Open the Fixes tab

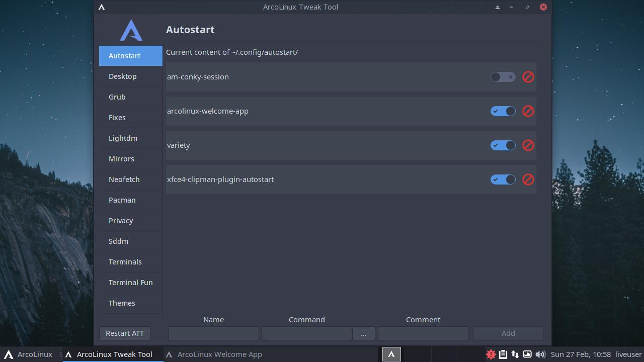tap(131, 118)
